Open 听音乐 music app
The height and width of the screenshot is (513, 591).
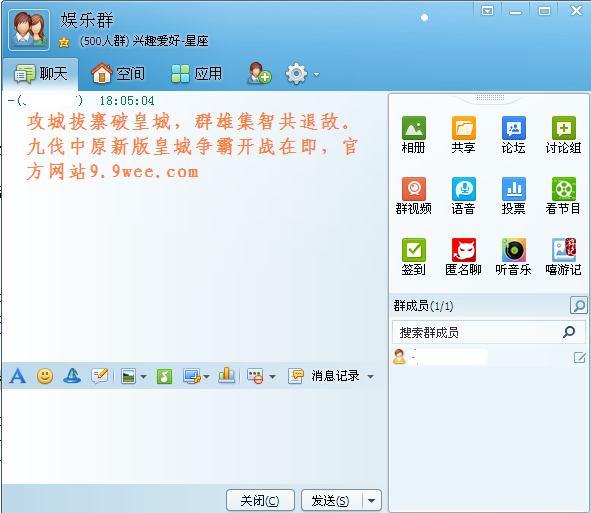point(513,257)
